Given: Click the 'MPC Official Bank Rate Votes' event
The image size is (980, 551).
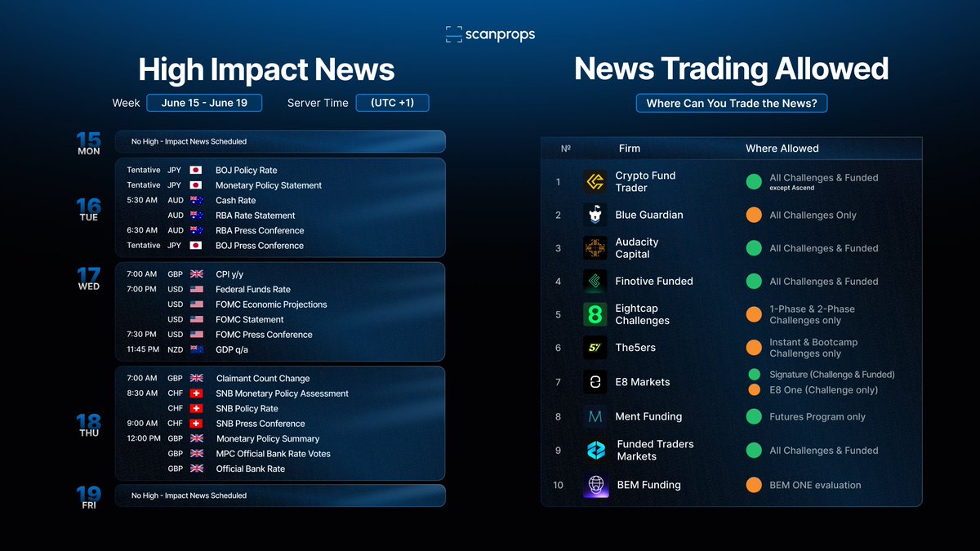Looking at the screenshot, I should point(274,454).
